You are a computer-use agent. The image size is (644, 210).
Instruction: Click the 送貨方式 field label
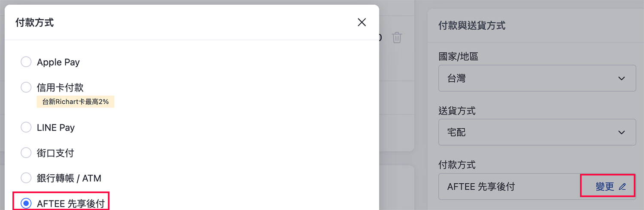[457, 111]
